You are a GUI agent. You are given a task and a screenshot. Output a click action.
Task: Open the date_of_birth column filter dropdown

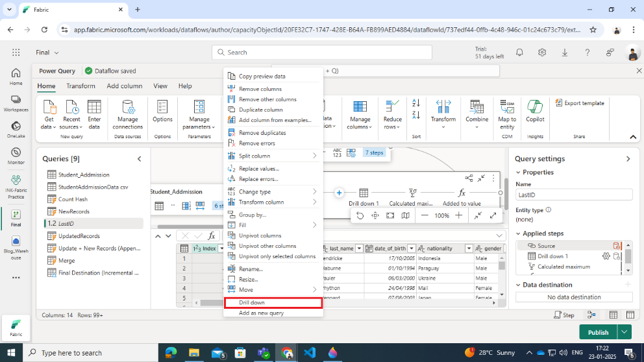click(x=411, y=248)
